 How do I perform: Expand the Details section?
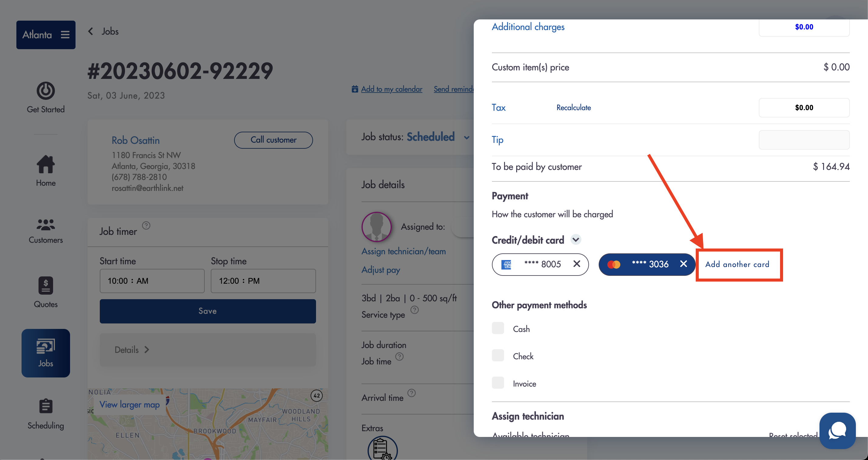click(x=207, y=350)
